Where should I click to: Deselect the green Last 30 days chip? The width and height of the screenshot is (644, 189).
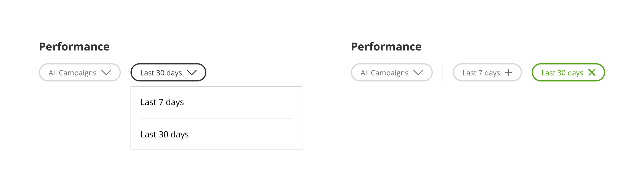(x=568, y=72)
